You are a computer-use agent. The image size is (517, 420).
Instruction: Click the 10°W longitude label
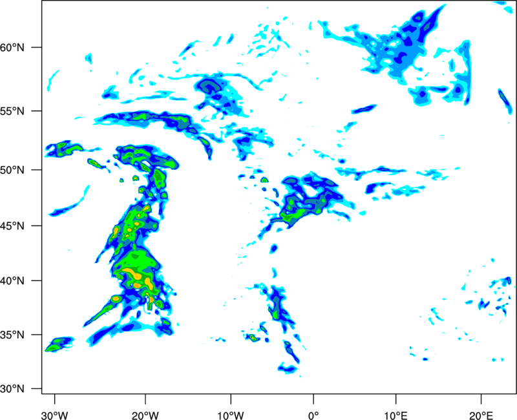point(231,415)
